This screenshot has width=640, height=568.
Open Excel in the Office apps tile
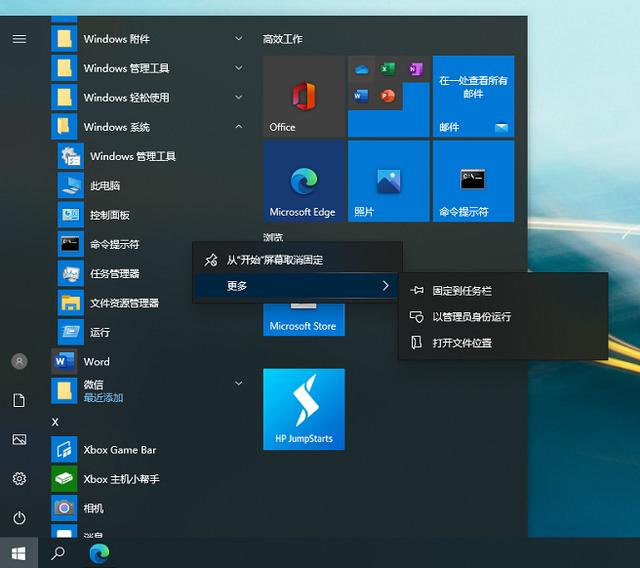(x=388, y=69)
